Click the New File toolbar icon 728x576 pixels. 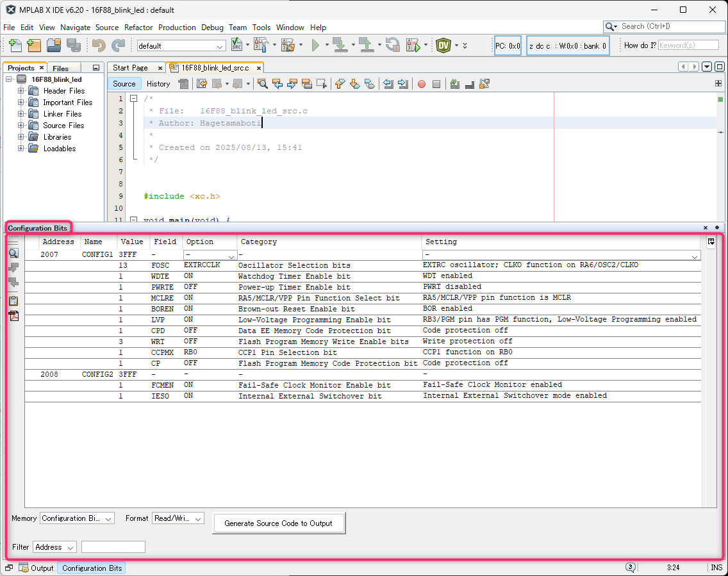click(x=14, y=45)
